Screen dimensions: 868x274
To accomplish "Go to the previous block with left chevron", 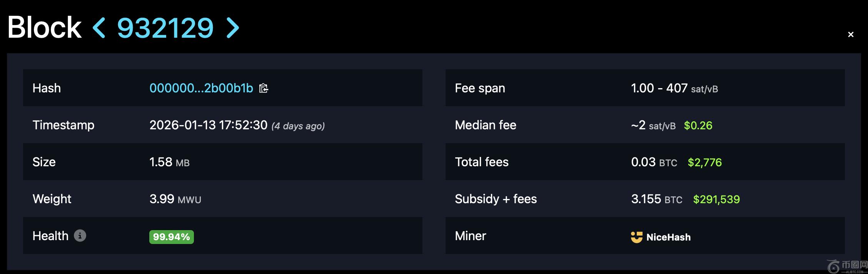I will click(x=99, y=28).
